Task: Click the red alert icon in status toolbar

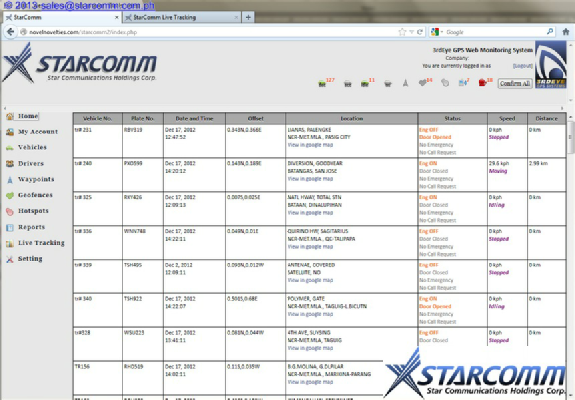Action: (482, 83)
